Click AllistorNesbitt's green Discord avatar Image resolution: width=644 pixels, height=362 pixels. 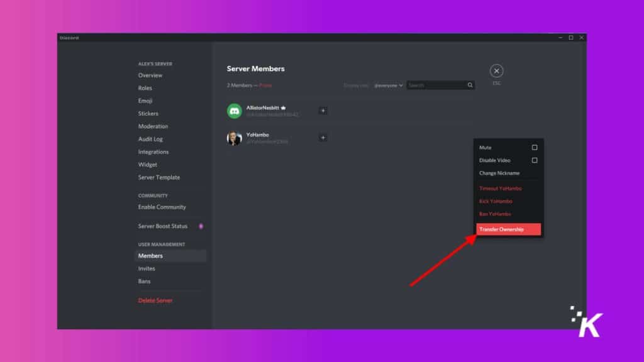click(235, 111)
